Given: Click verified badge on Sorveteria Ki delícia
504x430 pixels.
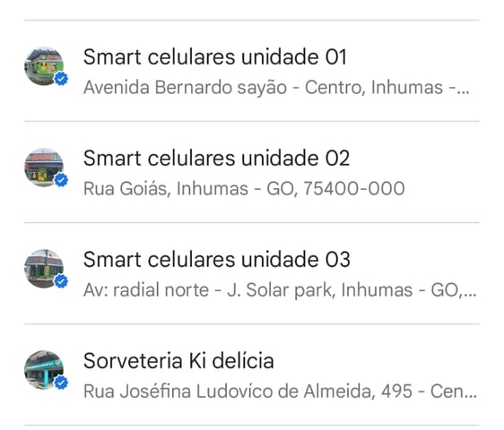Looking at the screenshot, I should (61, 383).
